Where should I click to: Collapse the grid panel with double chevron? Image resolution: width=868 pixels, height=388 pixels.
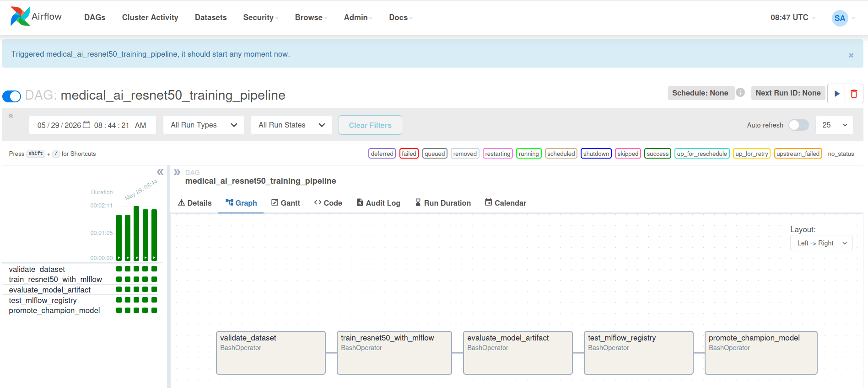click(x=160, y=172)
